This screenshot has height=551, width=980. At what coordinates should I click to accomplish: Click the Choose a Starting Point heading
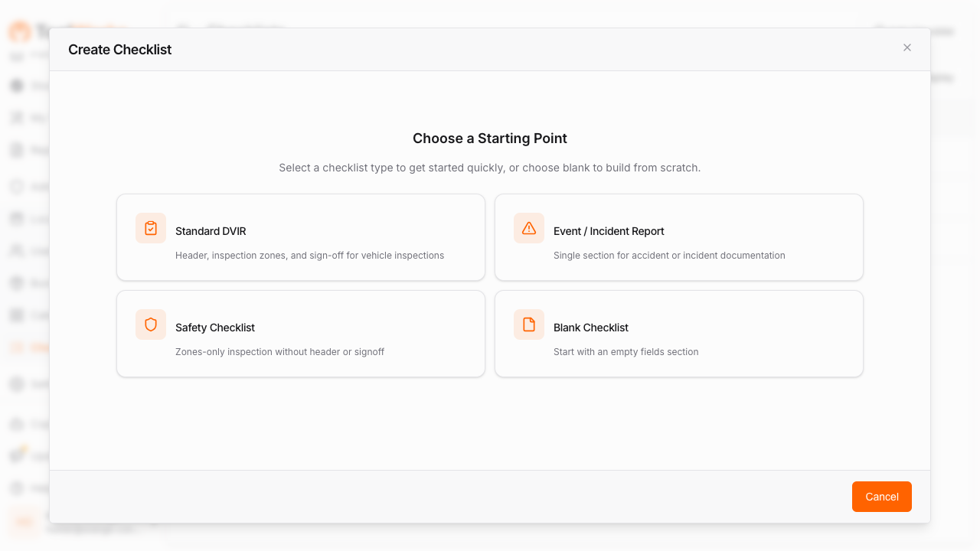(490, 138)
